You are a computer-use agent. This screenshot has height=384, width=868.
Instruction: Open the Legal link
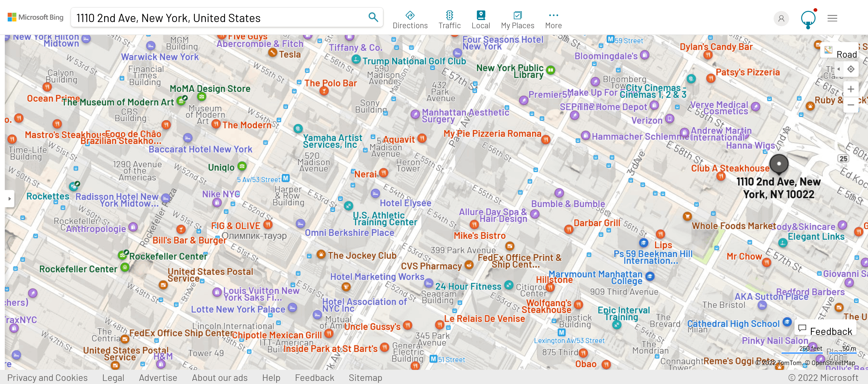[113, 378]
